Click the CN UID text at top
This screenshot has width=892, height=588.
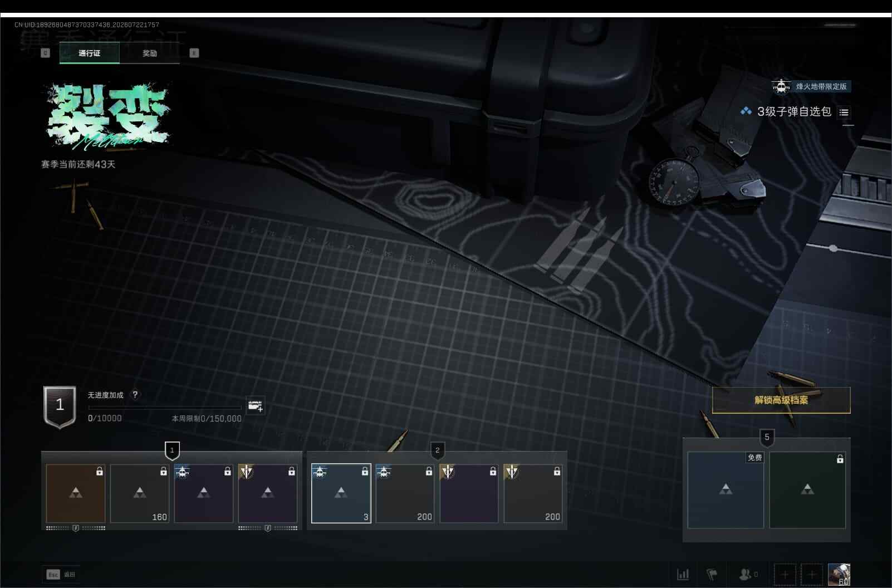[87, 24]
